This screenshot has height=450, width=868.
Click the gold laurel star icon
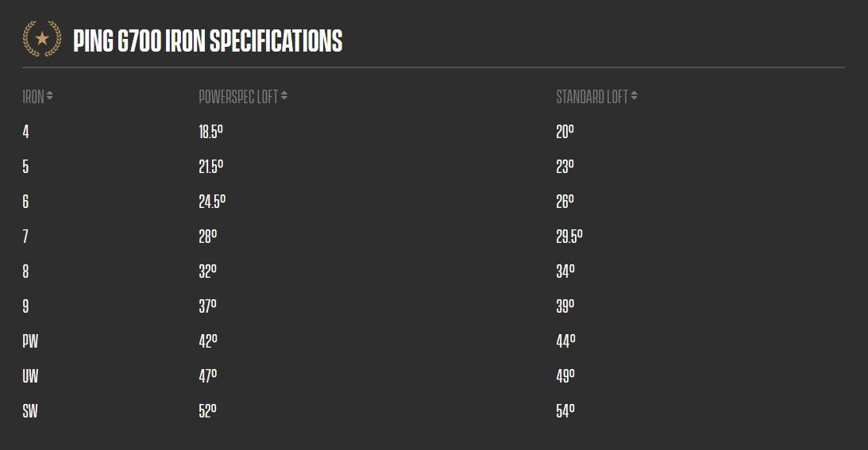pyautogui.click(x=42, y=39)
